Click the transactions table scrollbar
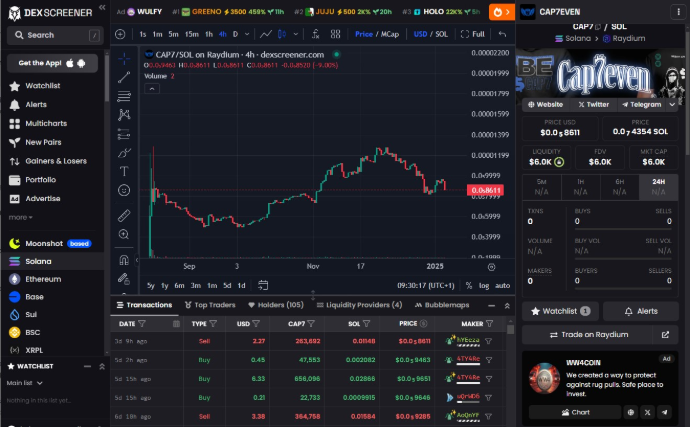This screenshot has width=690, height=427. [510, 330]
